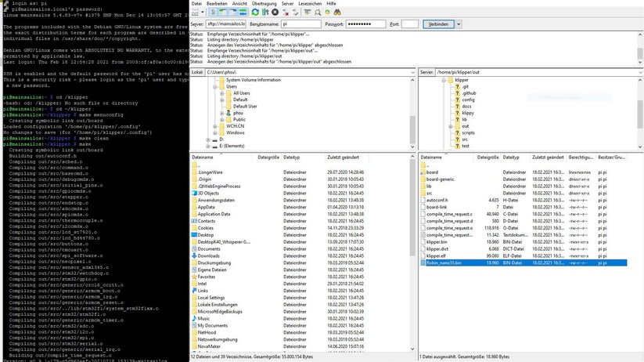The image size is (644, 362).
Task: Expand the WCH.CN folder in local tree
Action: point(215,126)
